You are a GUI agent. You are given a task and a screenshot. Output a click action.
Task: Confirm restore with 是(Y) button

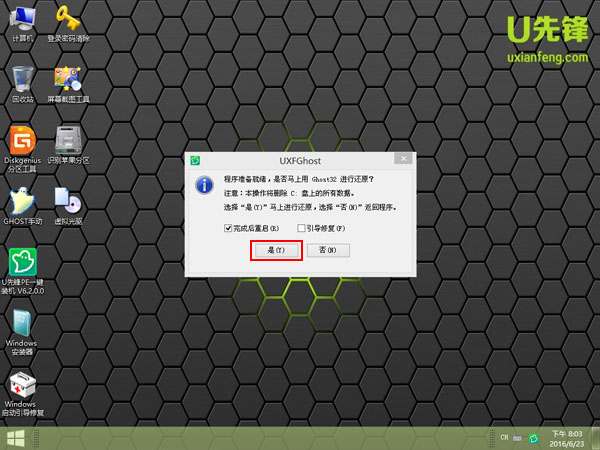(x=276, y=250)
